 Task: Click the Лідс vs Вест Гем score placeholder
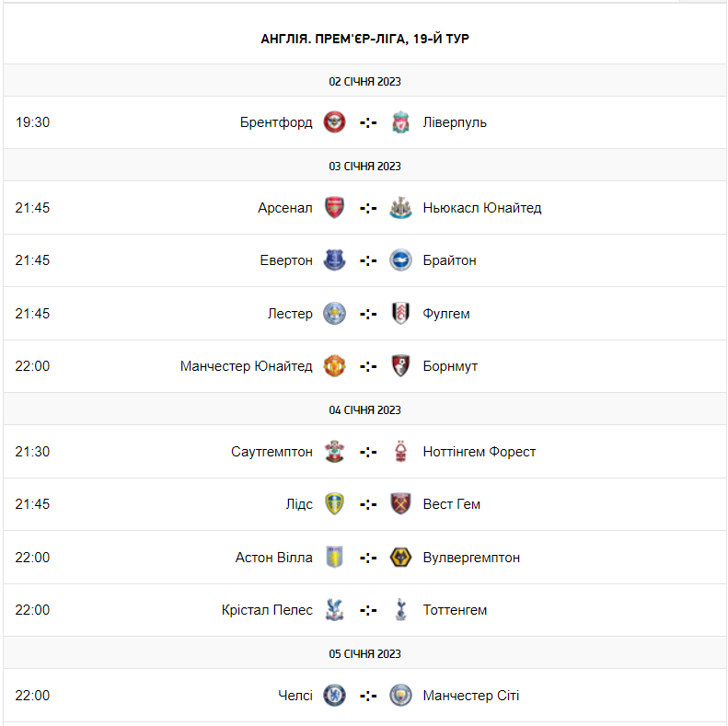coord(368,504)
